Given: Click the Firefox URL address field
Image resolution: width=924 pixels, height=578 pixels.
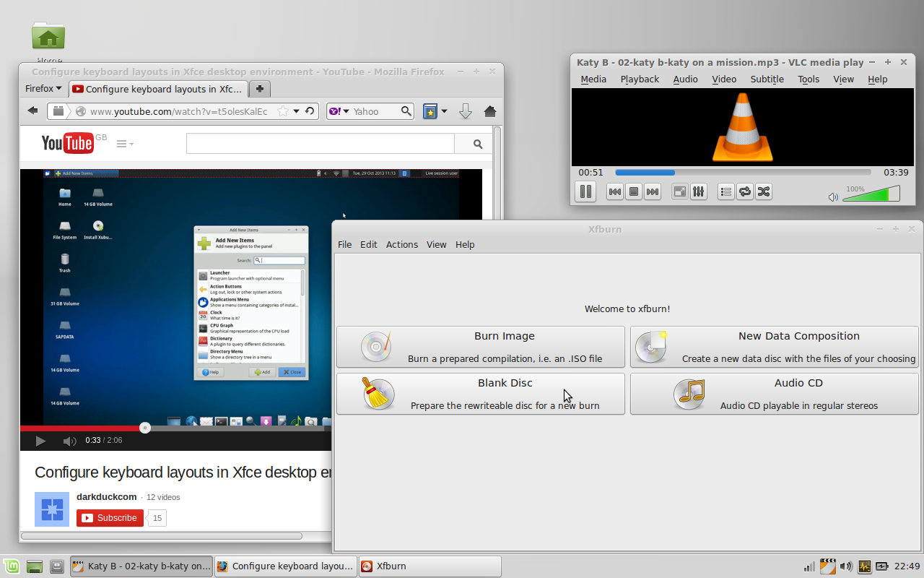Looking at the screenshot, I should tap(180, 111).
